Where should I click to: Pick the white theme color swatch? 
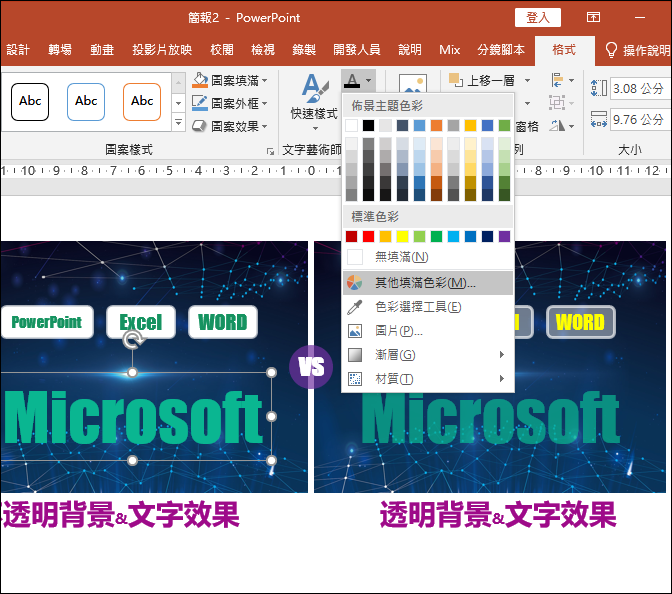pyautogui.click(x=351, y=126)
